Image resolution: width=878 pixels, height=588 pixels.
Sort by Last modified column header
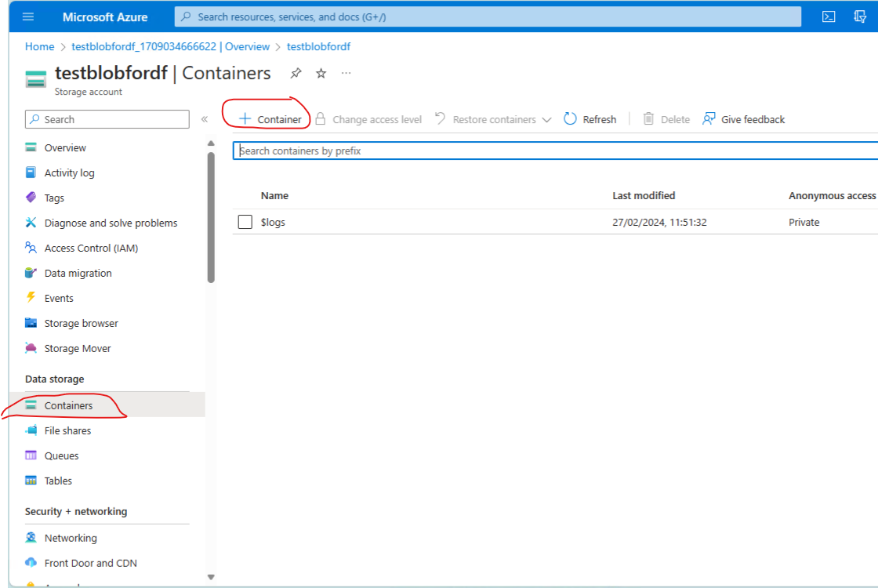coord(644,195)
